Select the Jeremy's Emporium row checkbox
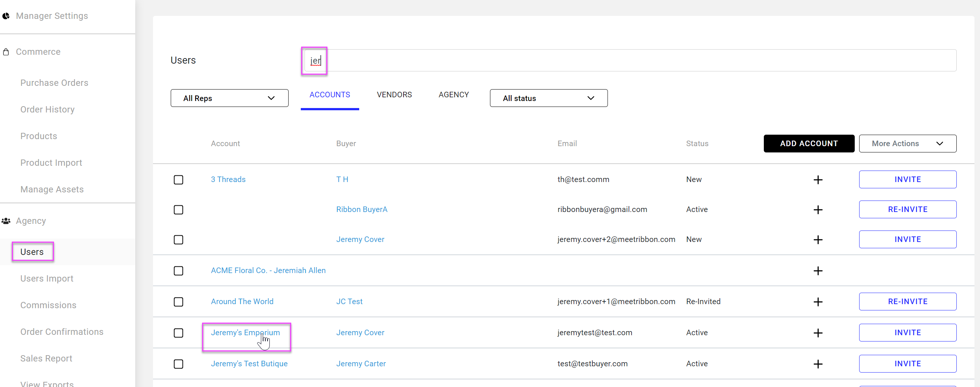 click(178, 333)
